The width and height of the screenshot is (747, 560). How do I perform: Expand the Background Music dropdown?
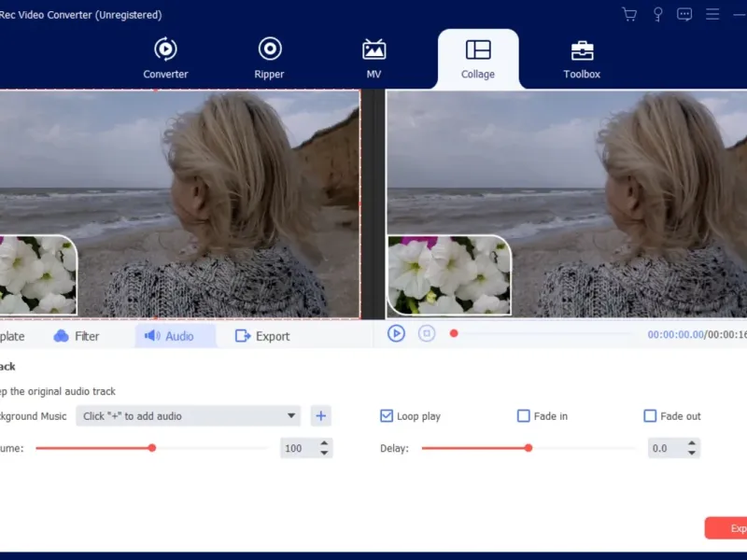pos(189,415)
